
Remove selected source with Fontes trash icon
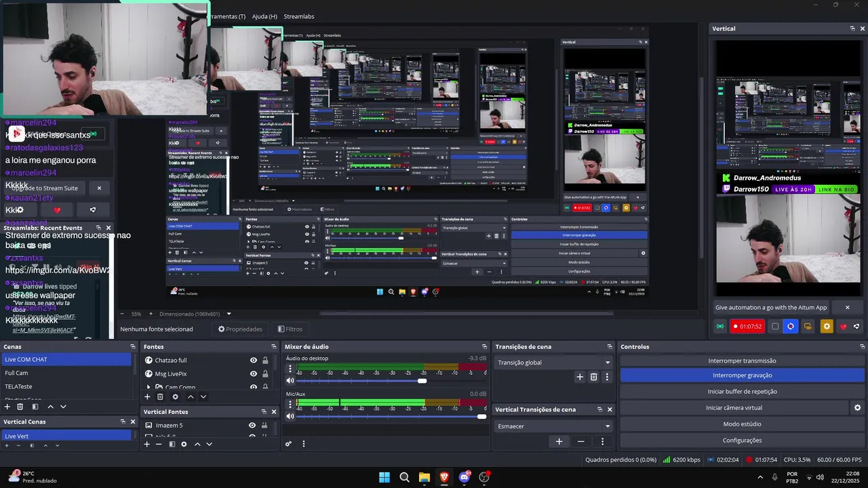[x=160, y=396]
